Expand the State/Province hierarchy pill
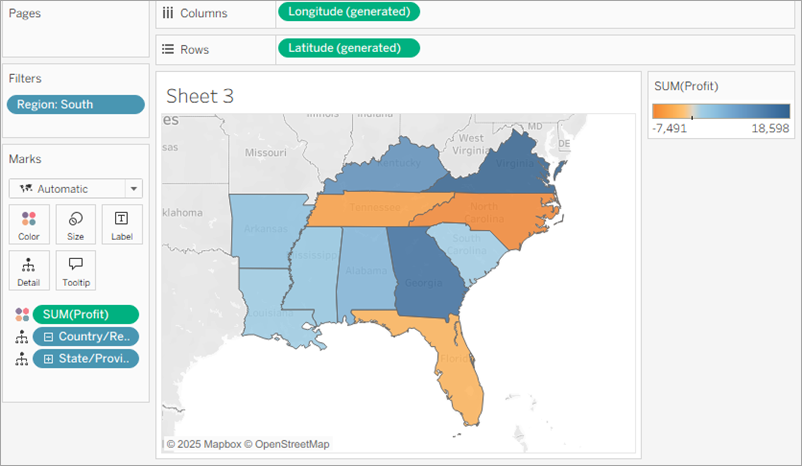Viewport: 802px width, 466px height. click(x=47, y=358)
